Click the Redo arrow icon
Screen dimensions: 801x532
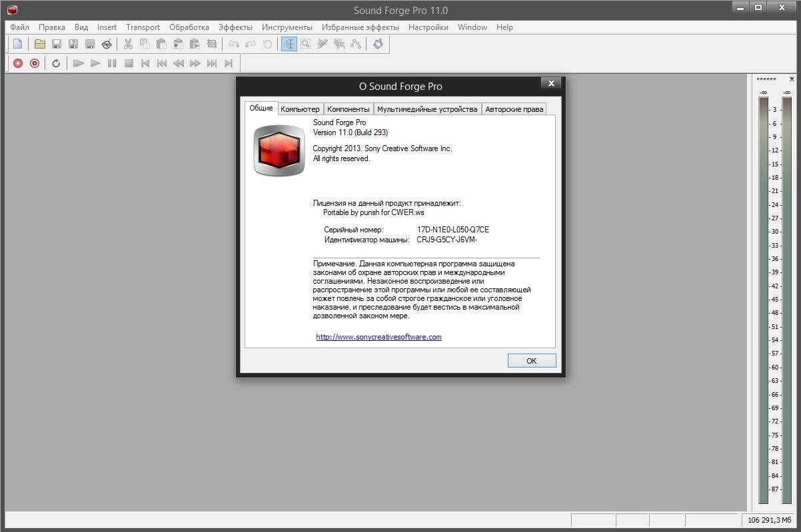coord(250,45)
